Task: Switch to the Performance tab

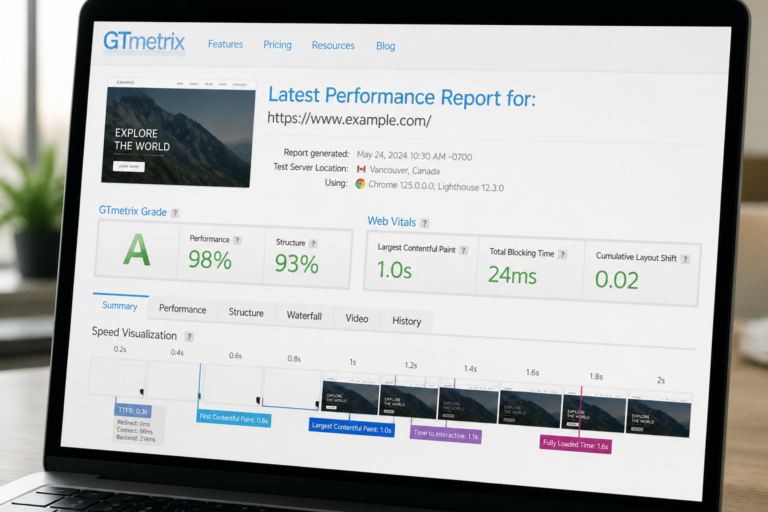Action: (x=183, y=309)
